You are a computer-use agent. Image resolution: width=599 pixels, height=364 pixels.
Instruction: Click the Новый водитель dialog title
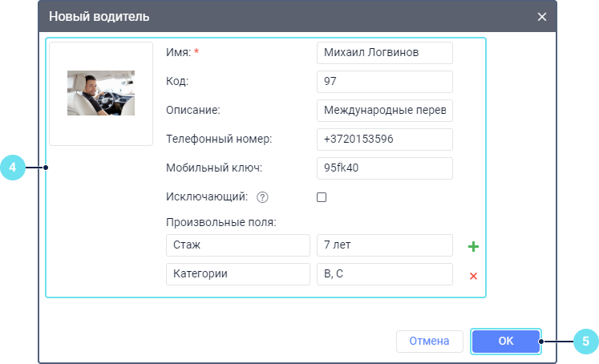coord(99,17)
